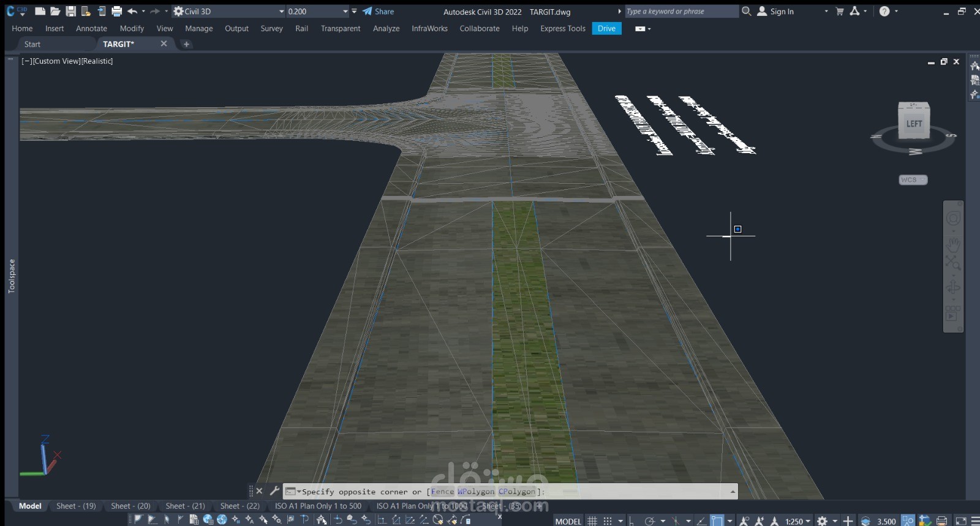Open ISO A1 Plan Only 1 to 500 tab

318,506
